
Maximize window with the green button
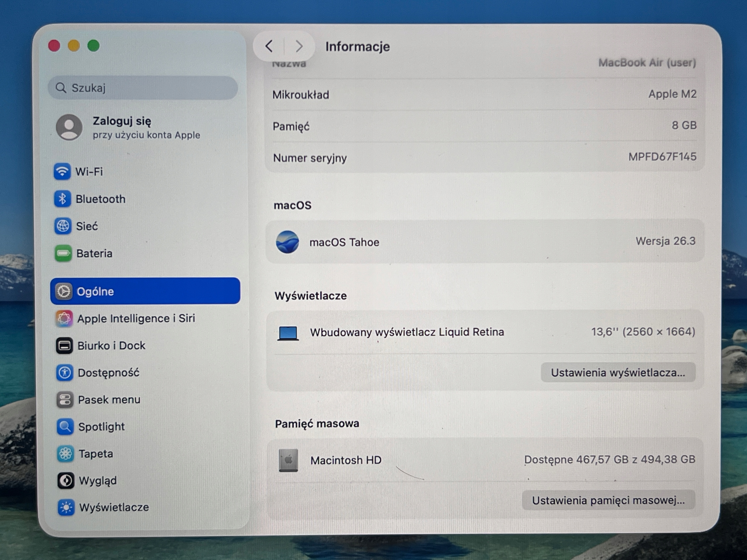coord(94,46)
